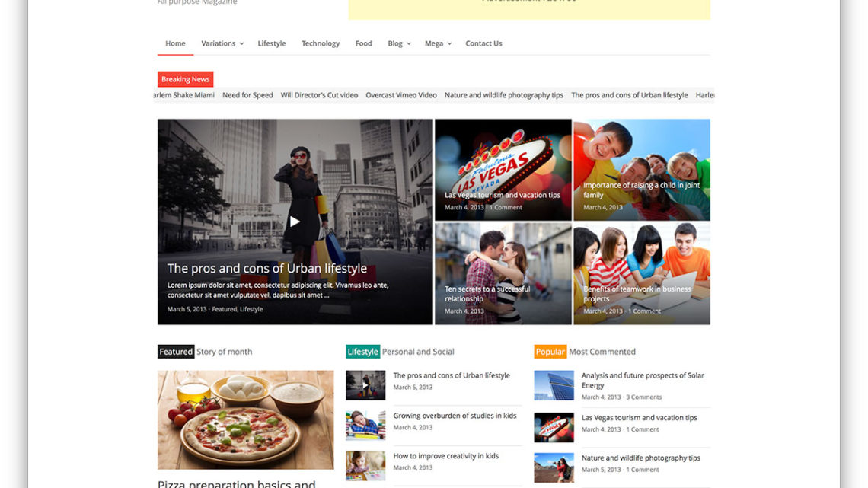Click the green Lifestyle category label
The width and height of the screenshot is (868, 488).
(362, 351)
